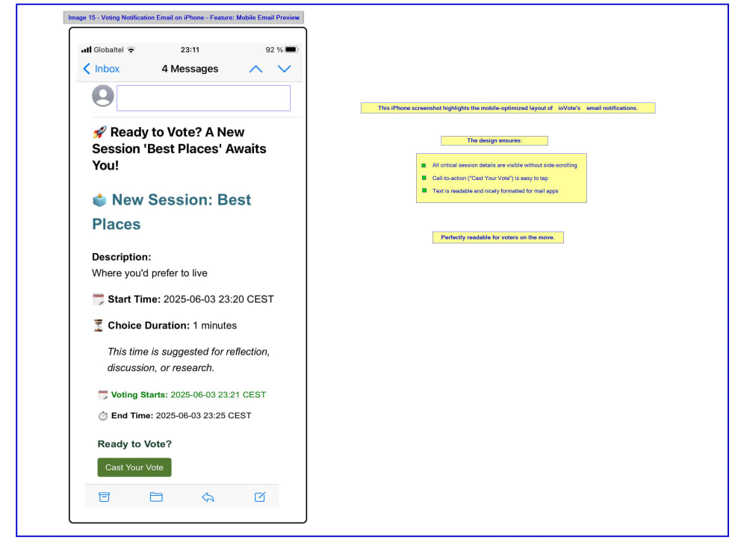Tap the battery indicator icon
747x560 pixels.
pyautogui.click(x=291, y=49)
